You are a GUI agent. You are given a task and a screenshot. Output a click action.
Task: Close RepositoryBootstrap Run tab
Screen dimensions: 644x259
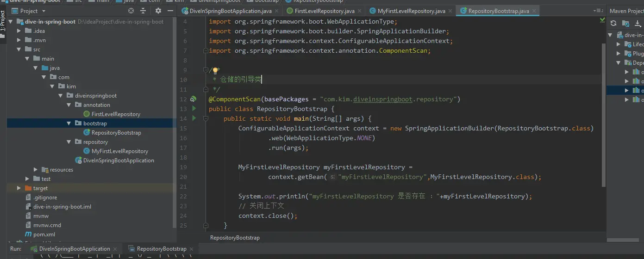pyautogui.click(x=191, y=249)
